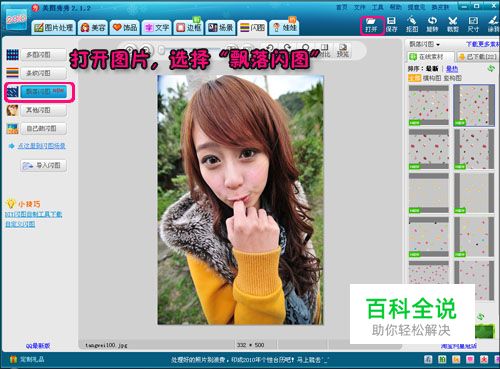The width and height of the screenshot is (500, 369).
Task: Click the multi-image flash grid icon
Action: 13,55
